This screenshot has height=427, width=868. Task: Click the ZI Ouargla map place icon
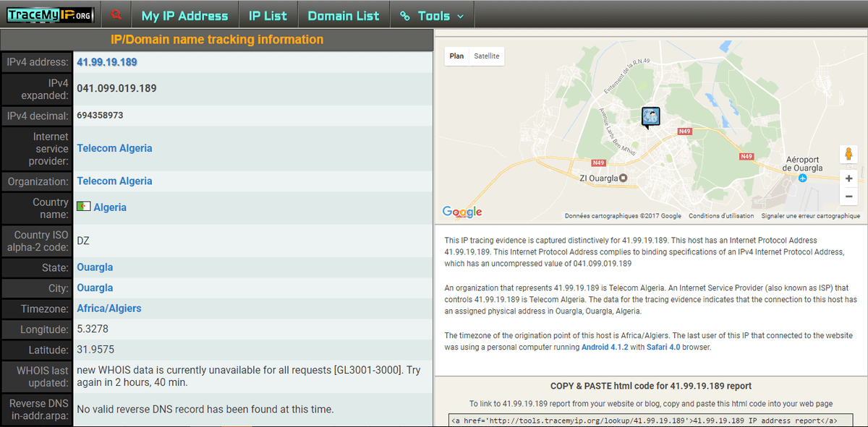coord(623,178)
